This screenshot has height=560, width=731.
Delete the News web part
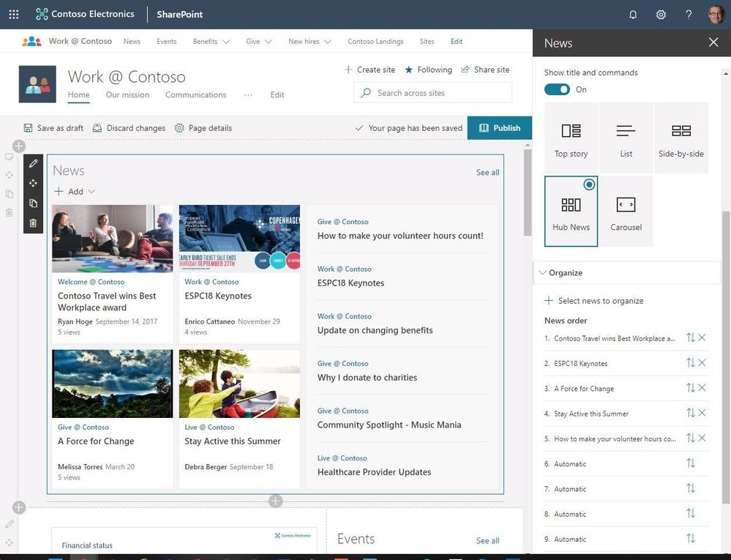click(34, 223)
